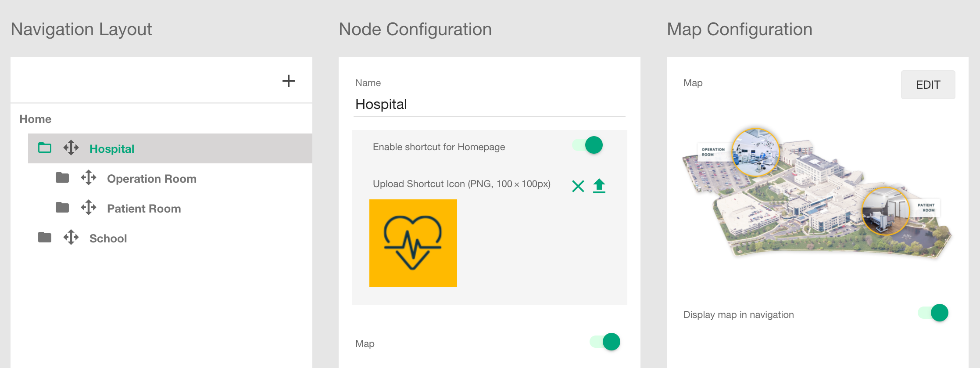Click the Hospital open folder icon
Screen dimensions: 980x368
(45, 148)
